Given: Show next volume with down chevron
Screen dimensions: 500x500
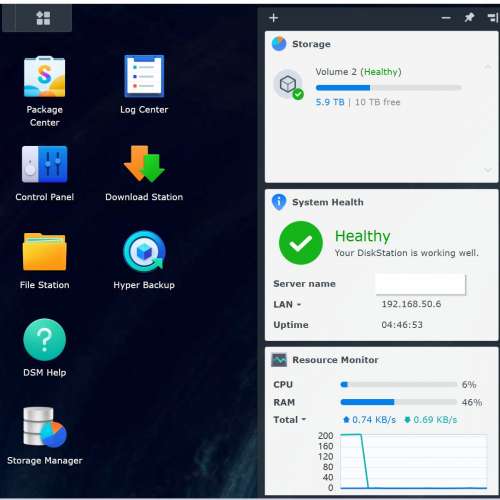Looking at the screenshot, I should 488,170.
